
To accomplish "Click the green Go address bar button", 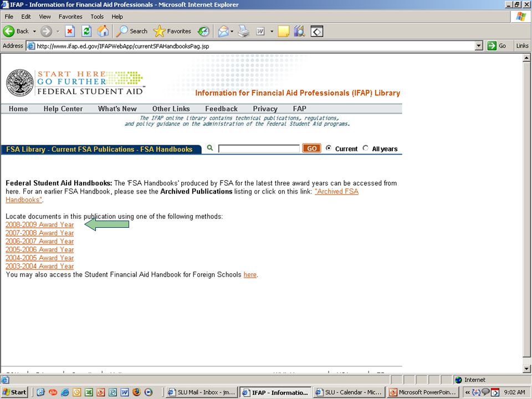I will pos(497,46).
